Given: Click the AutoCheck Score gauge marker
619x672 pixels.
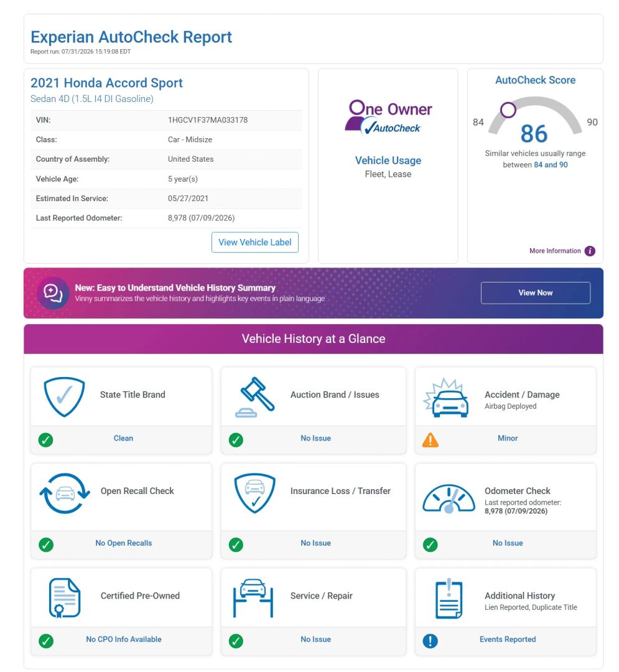Looking at the screenshot, I should click(508, 110).
